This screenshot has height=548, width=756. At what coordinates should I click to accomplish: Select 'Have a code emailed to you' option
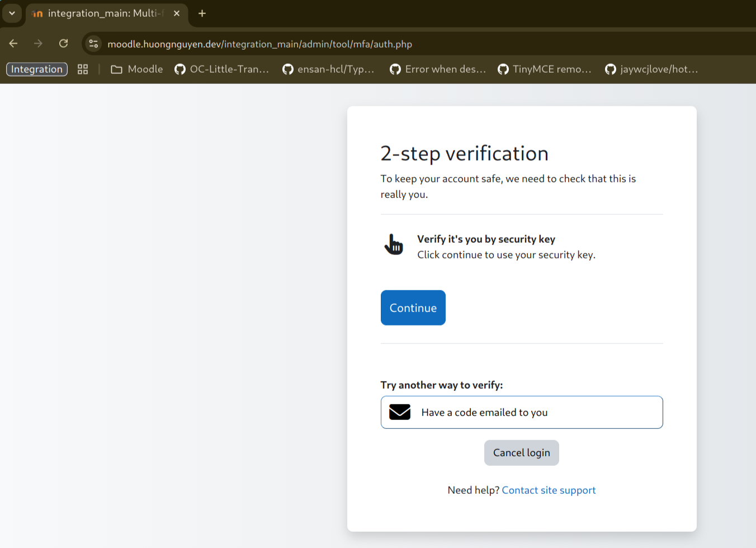[x=522, y=412]
